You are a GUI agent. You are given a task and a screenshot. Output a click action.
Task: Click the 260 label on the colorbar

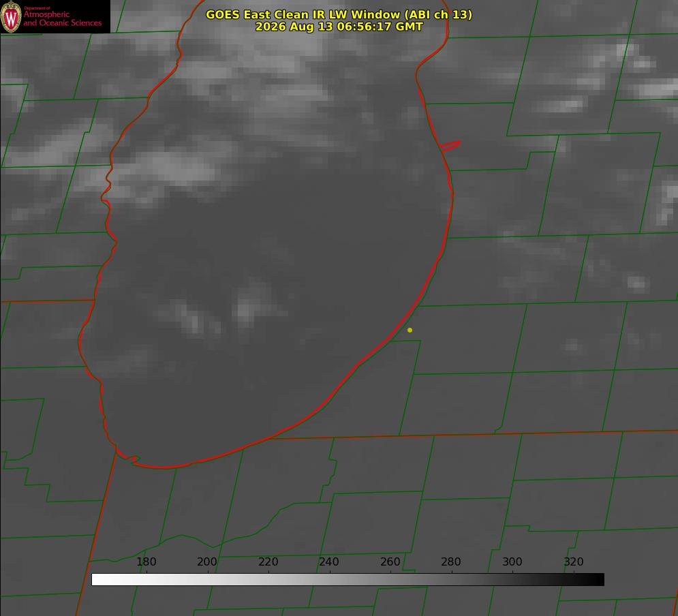click(390, 561)
